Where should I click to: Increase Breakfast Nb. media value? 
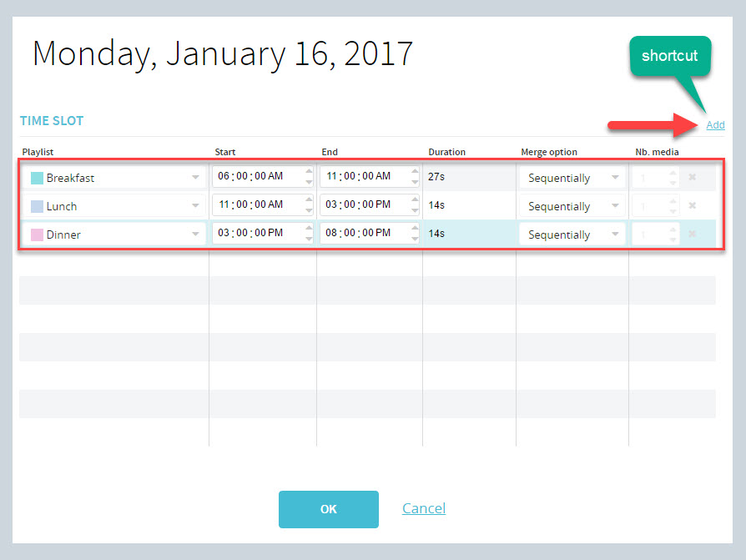(673, 173)
